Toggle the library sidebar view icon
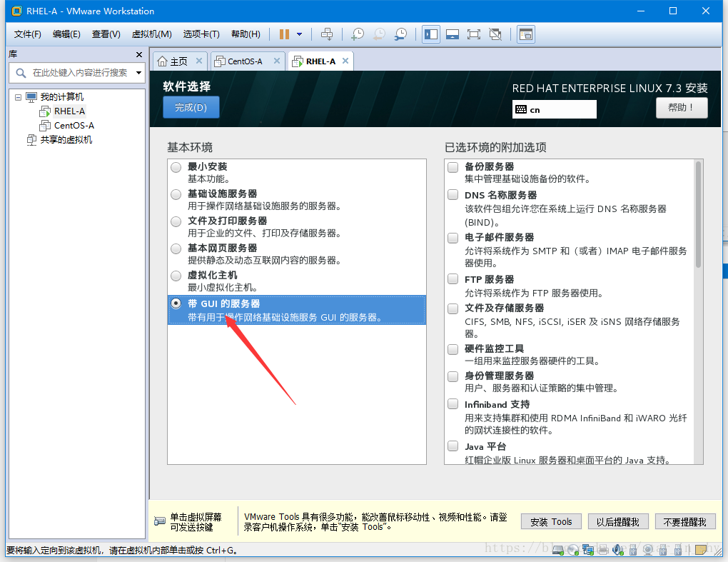728x562 pixels. [431, 34]
